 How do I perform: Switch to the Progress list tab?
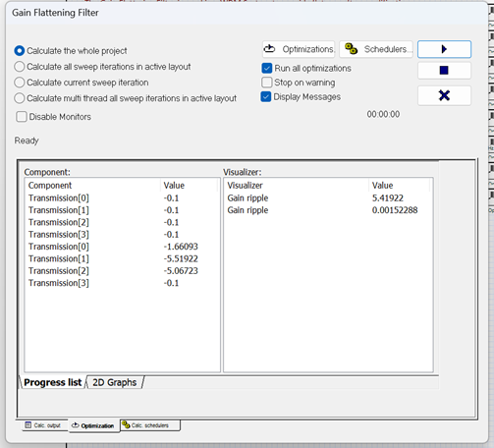click(x=52, y=382)
